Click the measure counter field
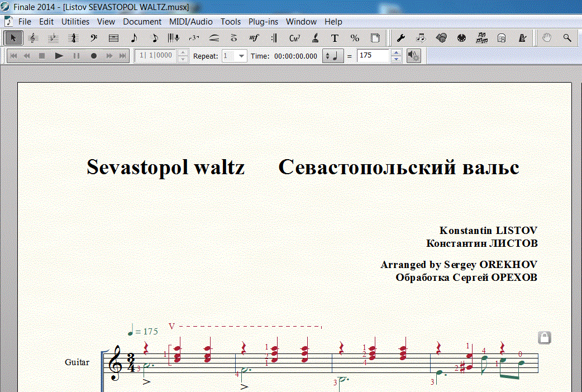582x392 pixels. 156,56
